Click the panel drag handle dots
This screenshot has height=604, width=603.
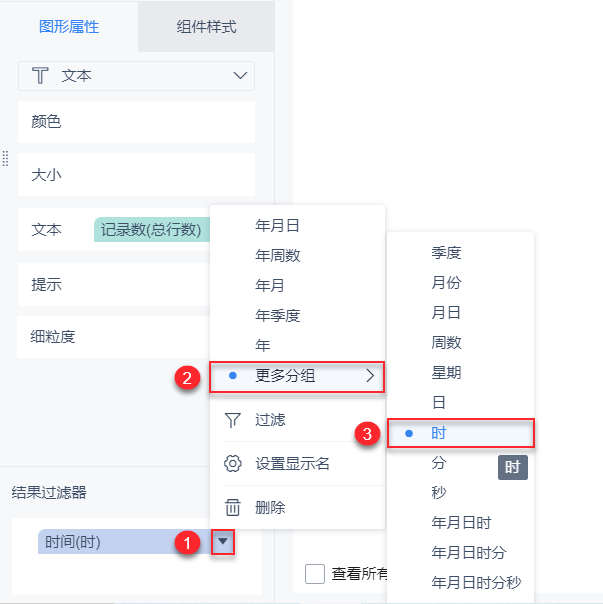point(6,158)
